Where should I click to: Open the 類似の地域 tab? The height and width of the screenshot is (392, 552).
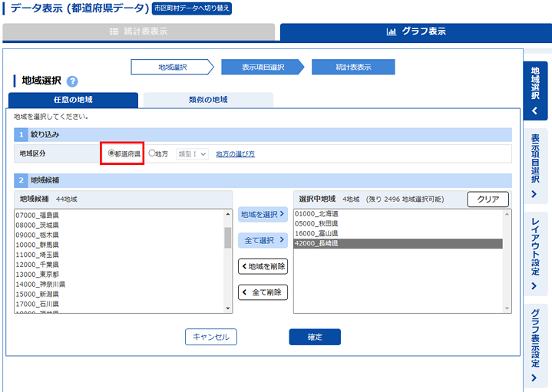[x=208, y=100]
